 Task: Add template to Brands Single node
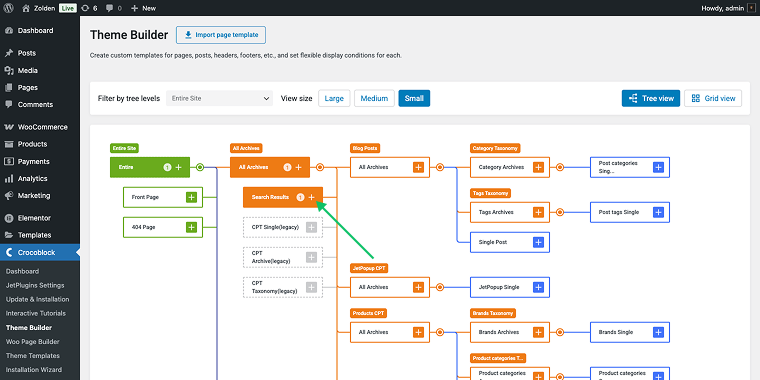pos(658,332)
